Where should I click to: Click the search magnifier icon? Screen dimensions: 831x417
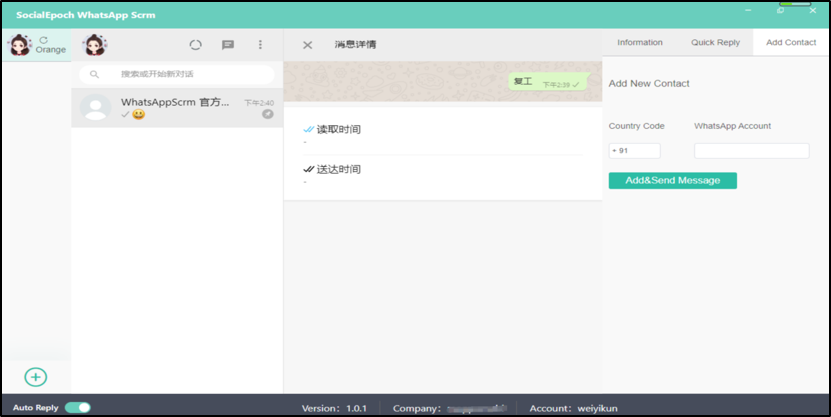[x=94, y=74]
